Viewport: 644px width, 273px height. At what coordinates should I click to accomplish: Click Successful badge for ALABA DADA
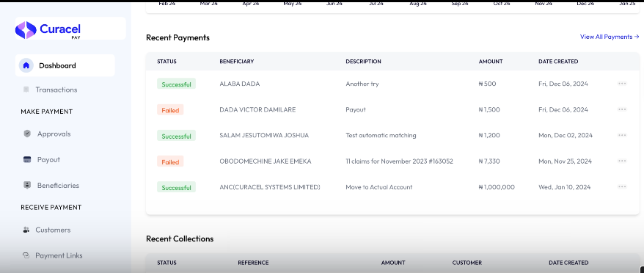coord(176,84)
